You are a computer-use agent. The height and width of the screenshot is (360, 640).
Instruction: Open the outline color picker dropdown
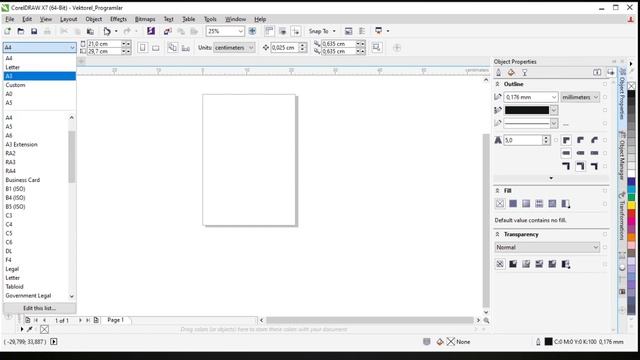click(553, 110)
